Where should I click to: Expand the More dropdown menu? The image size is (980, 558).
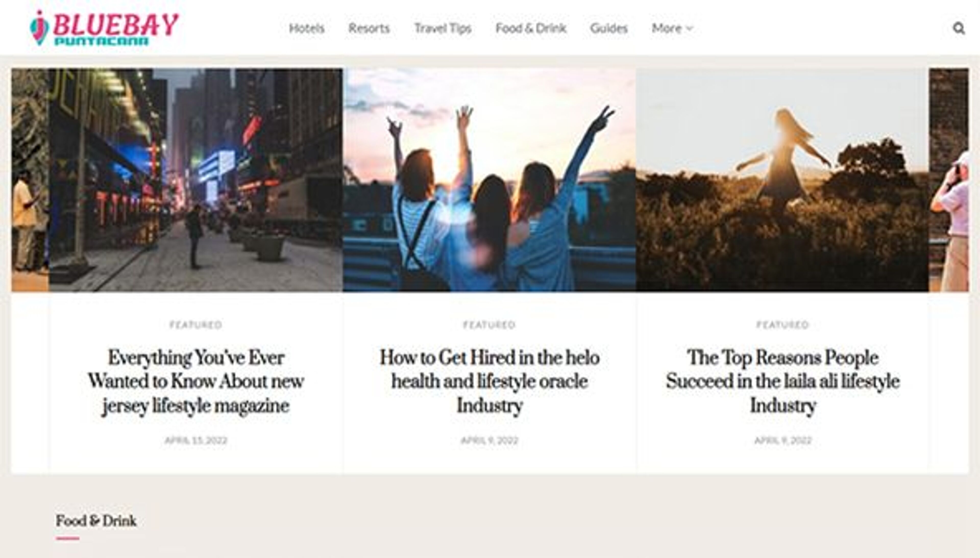pos(672,28)
